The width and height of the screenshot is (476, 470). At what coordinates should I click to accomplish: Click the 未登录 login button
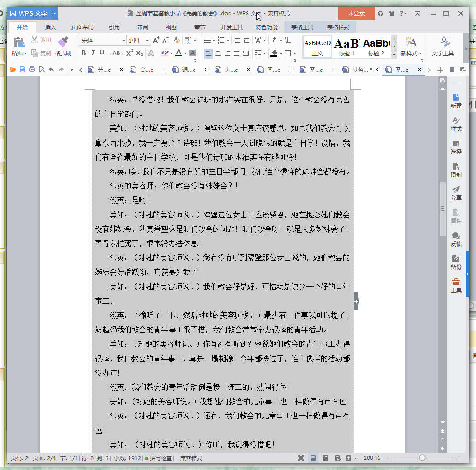point(356,14)
